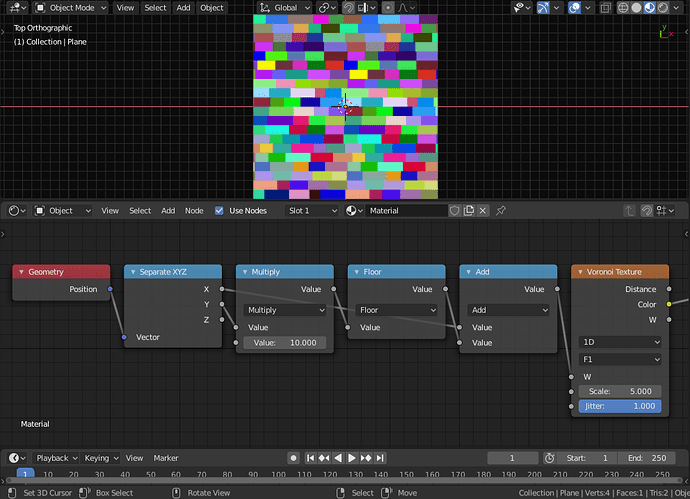Open the Playback popover in the timeline

click(57, 458)
